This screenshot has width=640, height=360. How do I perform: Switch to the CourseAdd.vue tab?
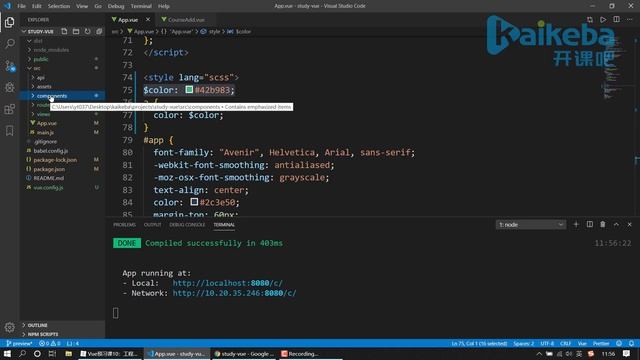pos(186,20)
